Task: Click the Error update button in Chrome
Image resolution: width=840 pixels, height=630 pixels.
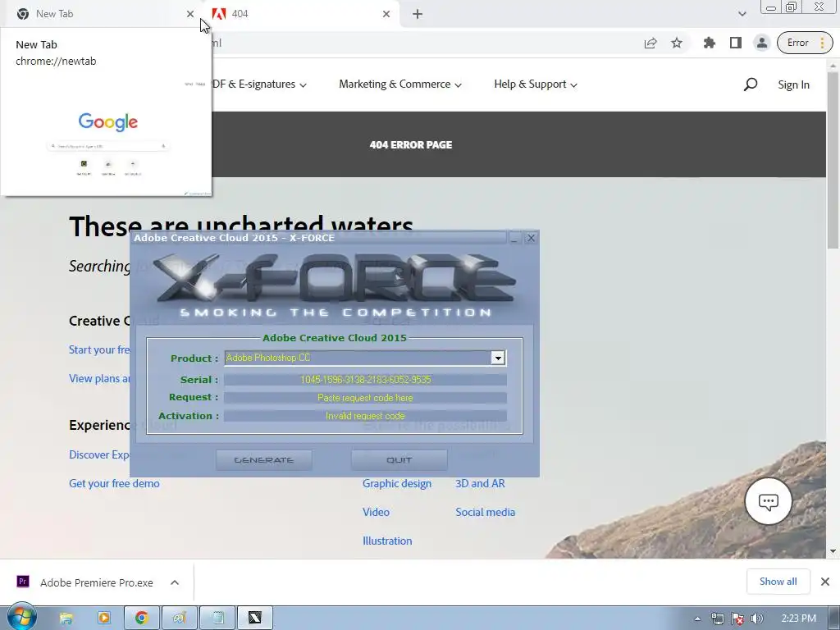Action: pos(805,43)
